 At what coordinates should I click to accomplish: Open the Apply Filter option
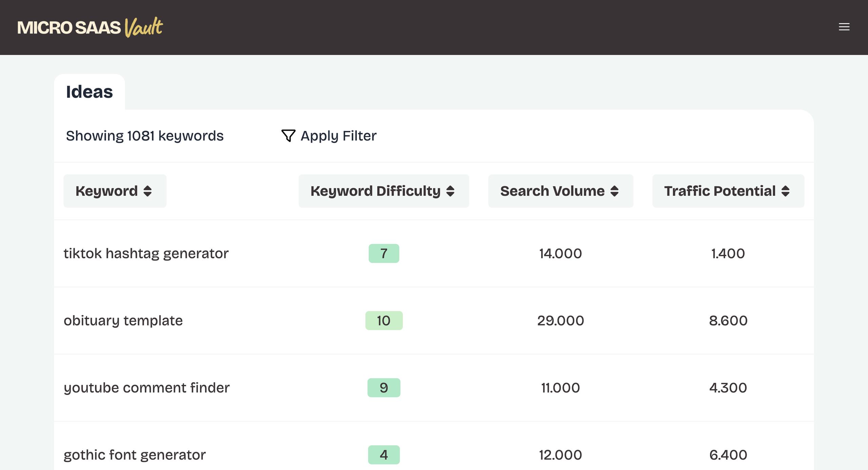coord(338,136)
